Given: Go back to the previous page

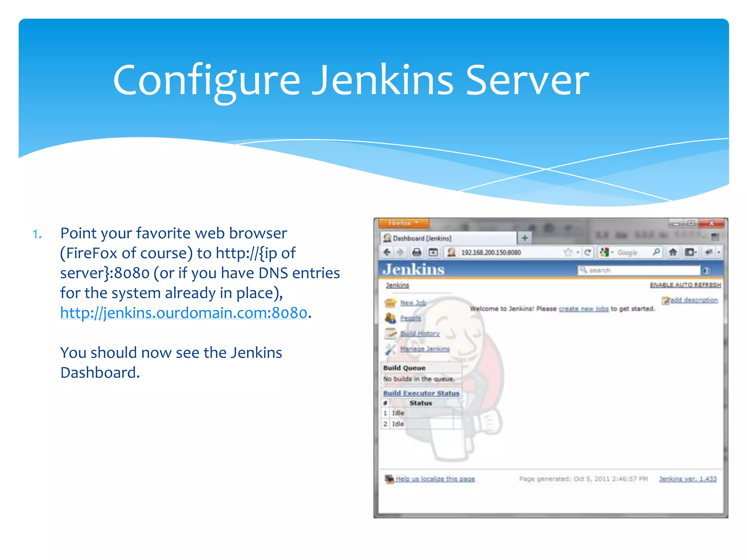Looking at the screenshot, I should 387,252.
